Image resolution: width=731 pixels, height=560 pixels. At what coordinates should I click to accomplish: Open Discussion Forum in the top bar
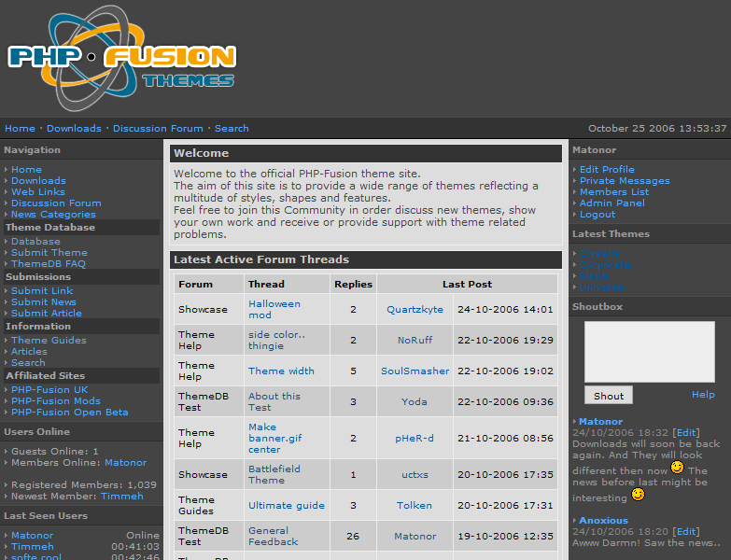158,128
